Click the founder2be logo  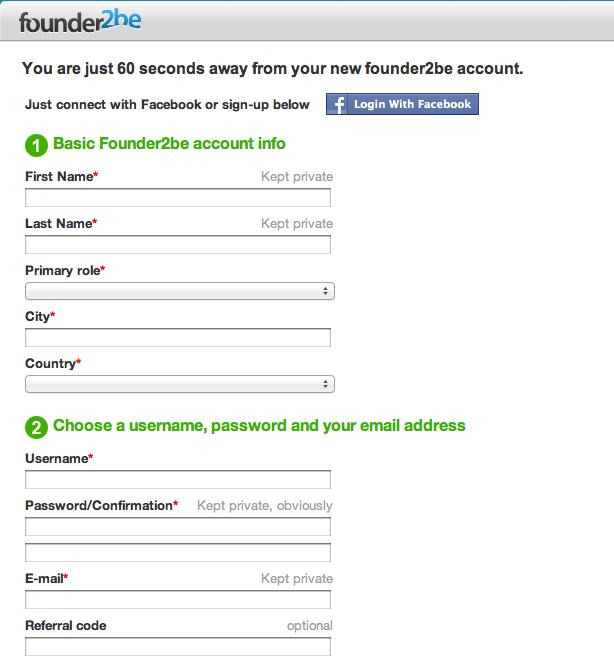[x=80, y=21]
